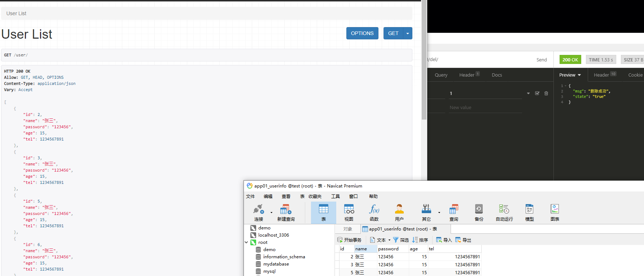Toggle the enabled checkbox for query parameter
Image resolution: width=644 pixels, height=276 pixels.
(x=537, y=93)
